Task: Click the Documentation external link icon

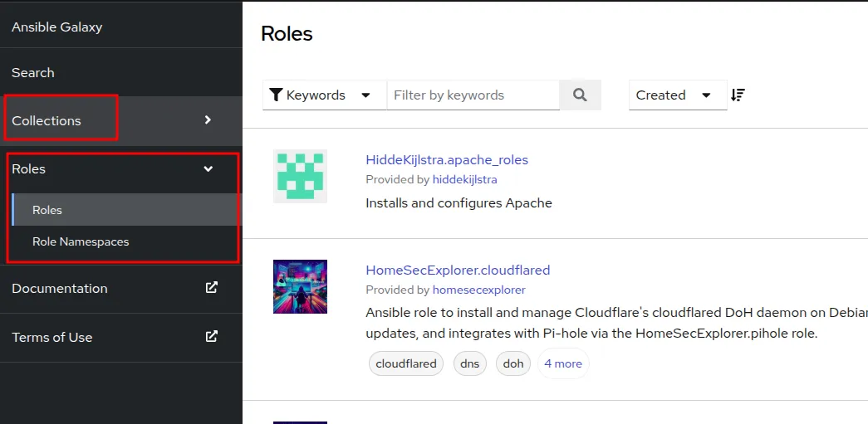Action: pyautogui.click(x=212, y=287)
